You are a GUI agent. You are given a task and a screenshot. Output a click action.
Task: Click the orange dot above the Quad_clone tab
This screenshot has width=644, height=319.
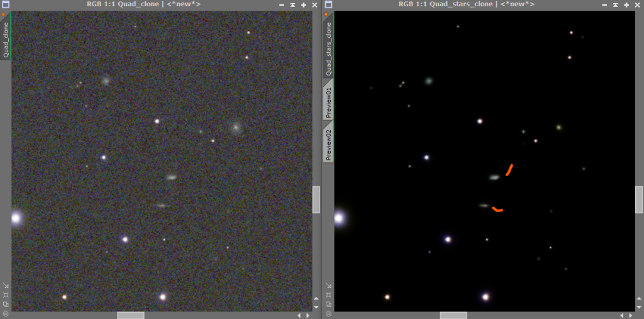[3, 14]
